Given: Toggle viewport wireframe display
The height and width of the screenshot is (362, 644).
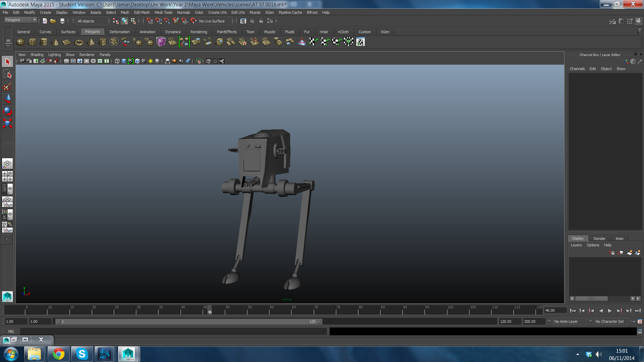Looking at the screenshot, I should 117,61.
